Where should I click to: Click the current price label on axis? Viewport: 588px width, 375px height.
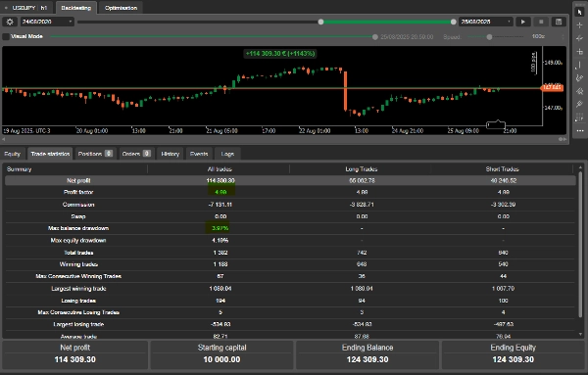click(x=552, y=87)
